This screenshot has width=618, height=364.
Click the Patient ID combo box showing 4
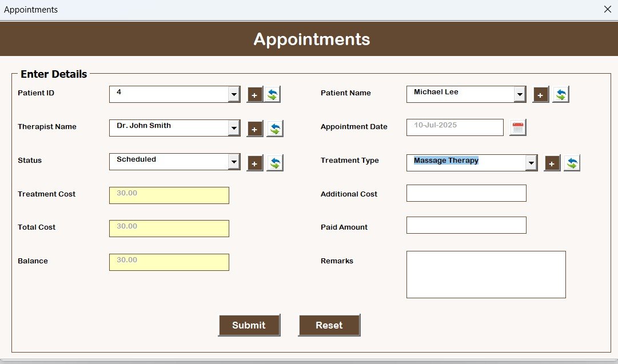[x=174, y=94]
